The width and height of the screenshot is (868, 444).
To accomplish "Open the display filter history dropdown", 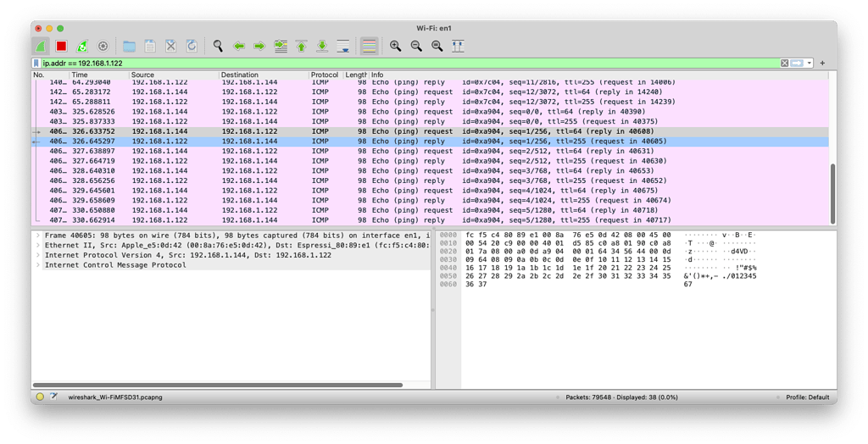I will (x=810, y=63).
